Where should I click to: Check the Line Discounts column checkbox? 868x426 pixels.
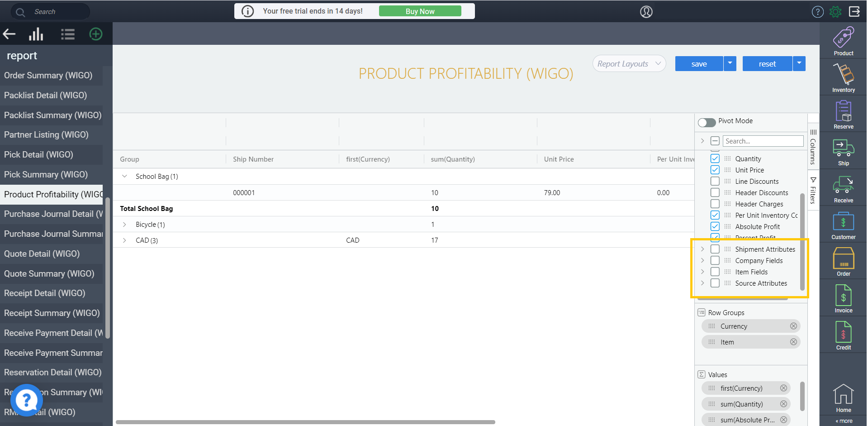tap(715, 181)
